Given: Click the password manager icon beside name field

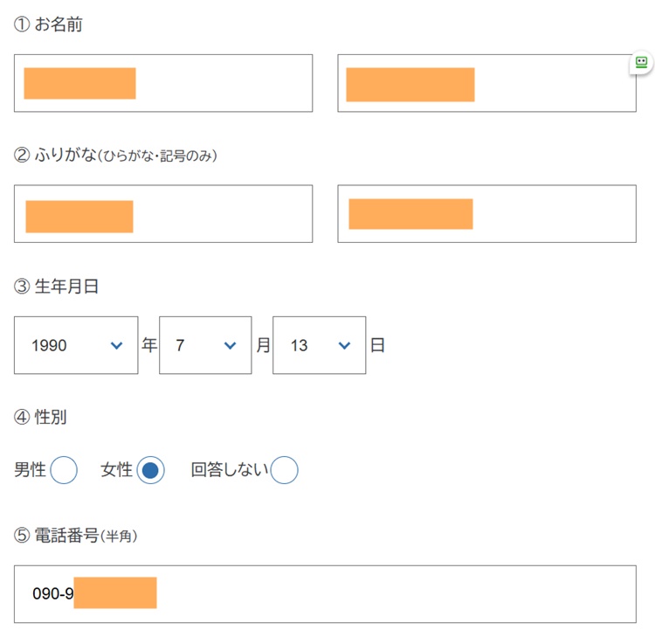Looking at the screenshot, I should 642,63.
